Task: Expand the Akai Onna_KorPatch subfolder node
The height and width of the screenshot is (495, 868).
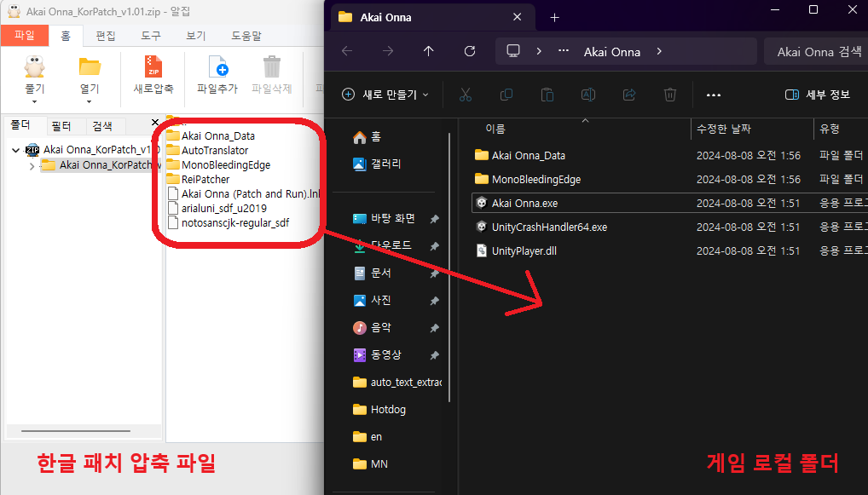Action: pos(32,165)
